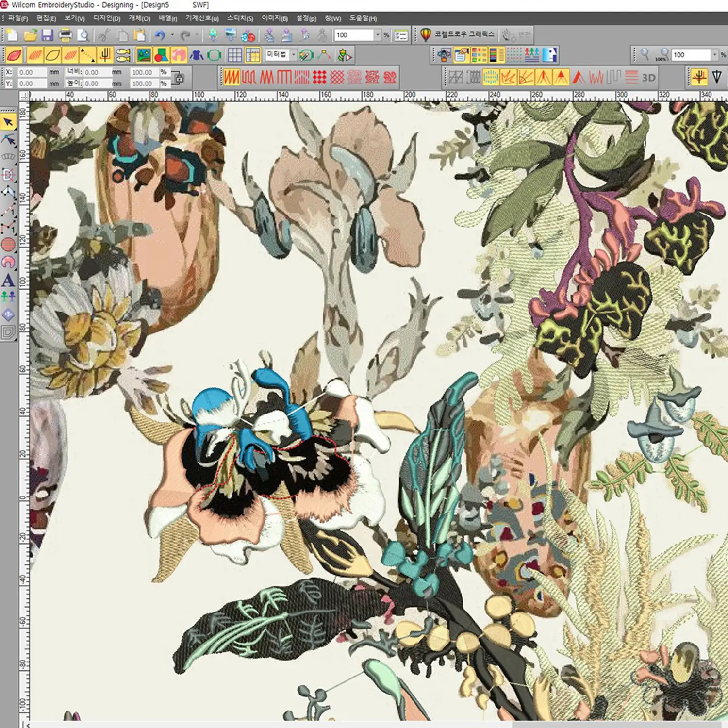The image size is (728, 728).
Task: Click the Reshape Object tool in left toolbar
Action: [8, 140]
